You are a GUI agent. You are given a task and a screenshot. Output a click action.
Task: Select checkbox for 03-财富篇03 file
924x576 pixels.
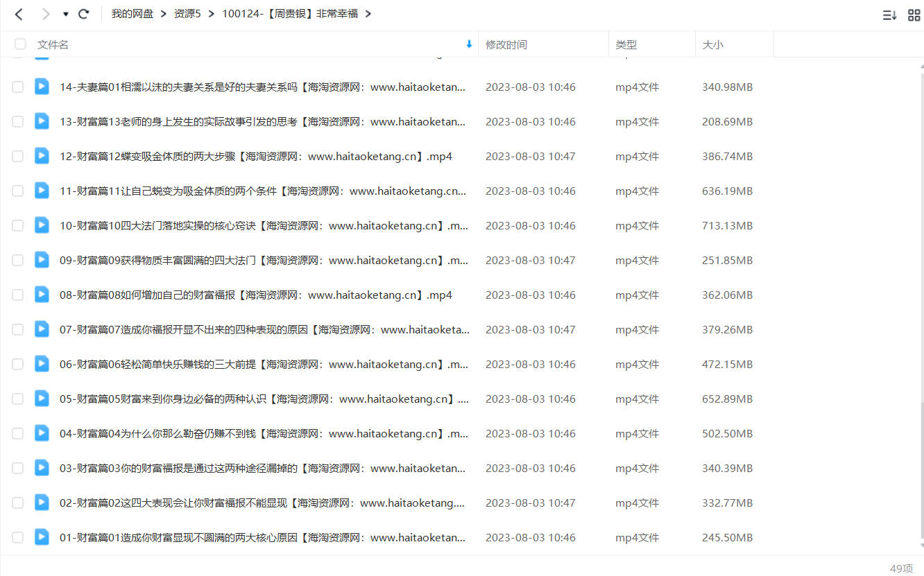17,468
